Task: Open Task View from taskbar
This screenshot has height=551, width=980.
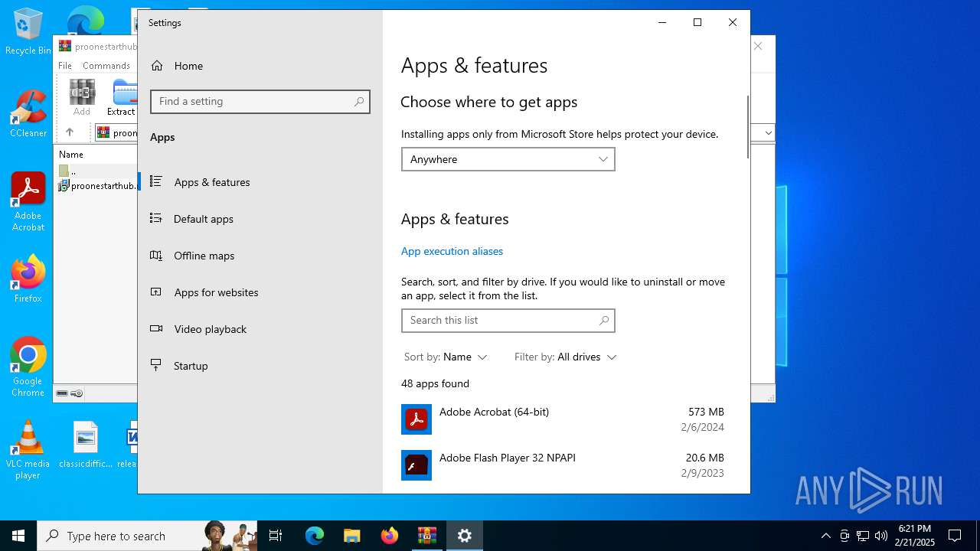Action: pos(276,536)
